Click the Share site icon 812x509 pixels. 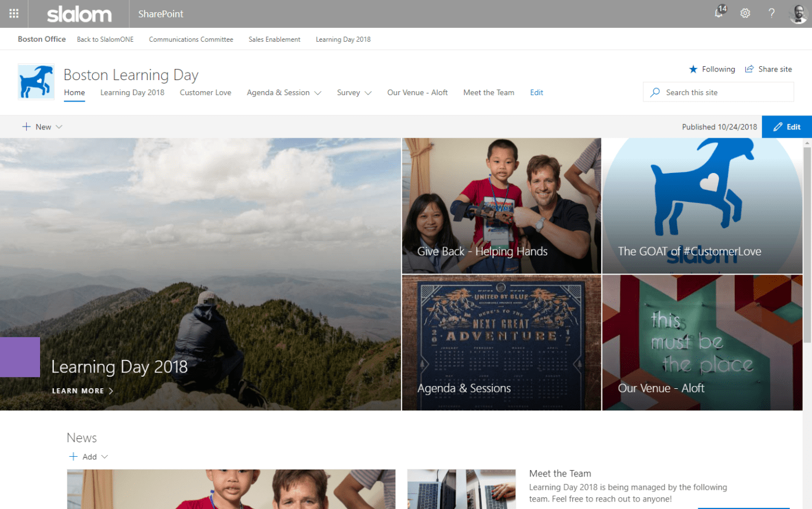pos(749,69)
